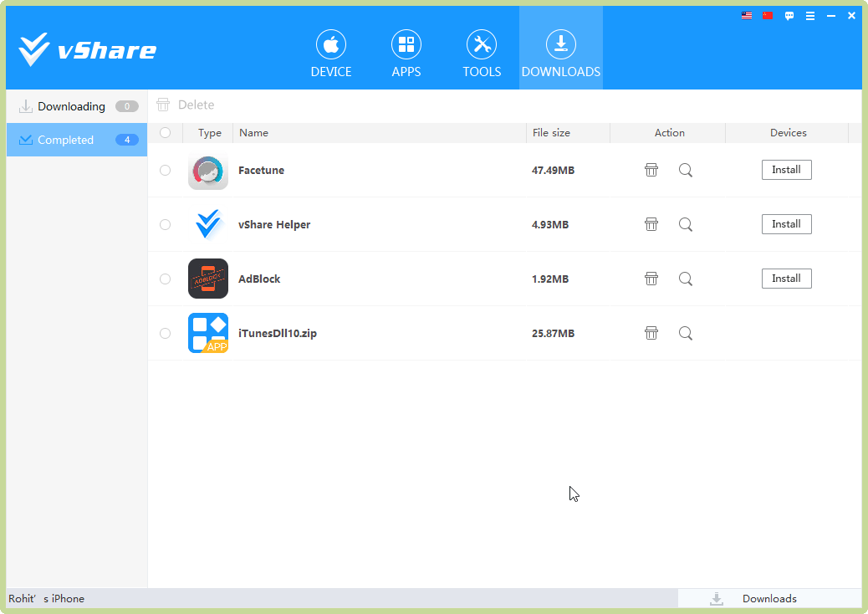868x614 pixels.
Task: Show the Completed downloads list
Action: 77,140
